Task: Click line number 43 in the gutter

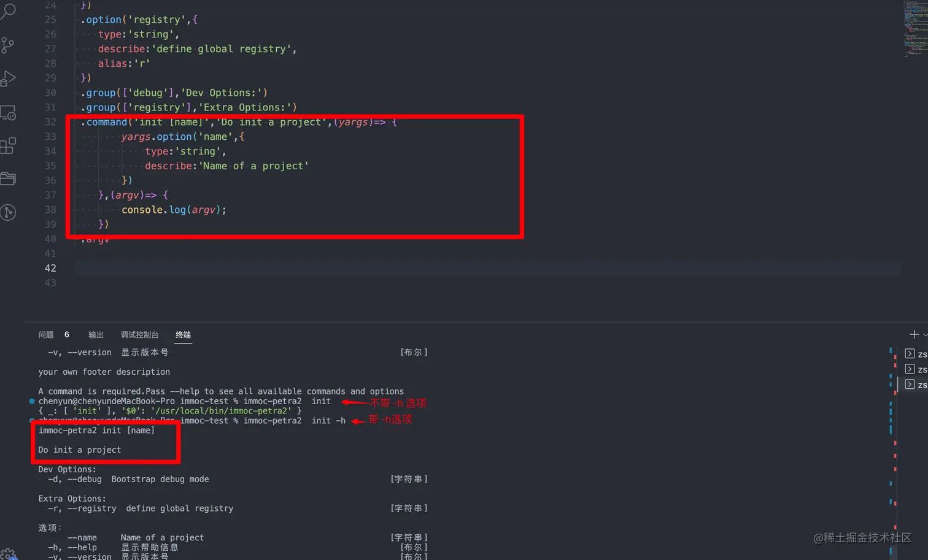Action: tap(50, 283)
